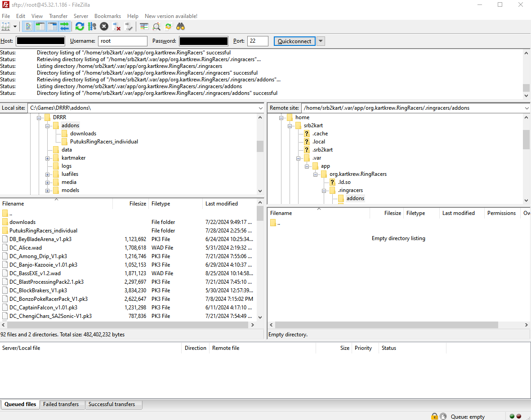Image resolution: width=531 pixels, height=420 pixels.
Task: Open the Remote site path dropdown
Action: coord(527,108)
